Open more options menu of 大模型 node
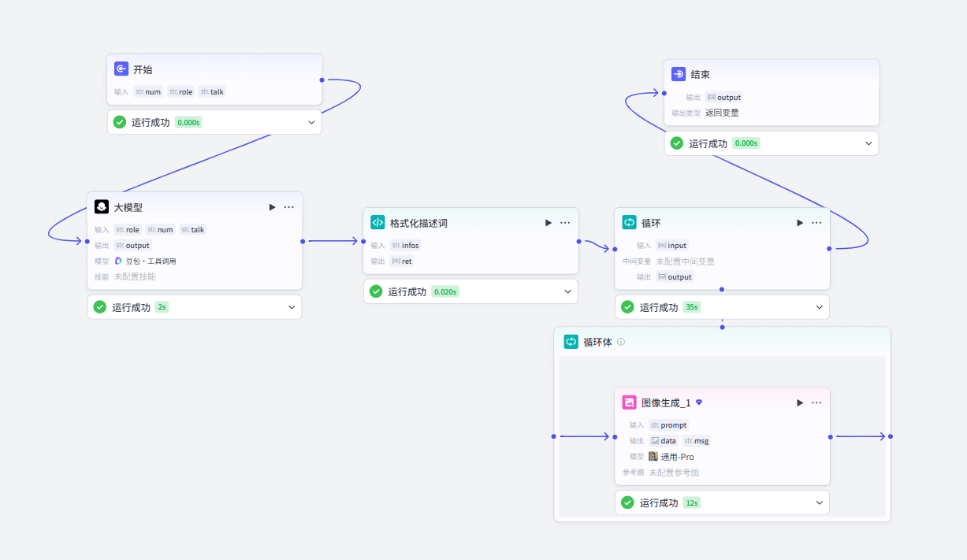967x560 pixels. [289, 207]
